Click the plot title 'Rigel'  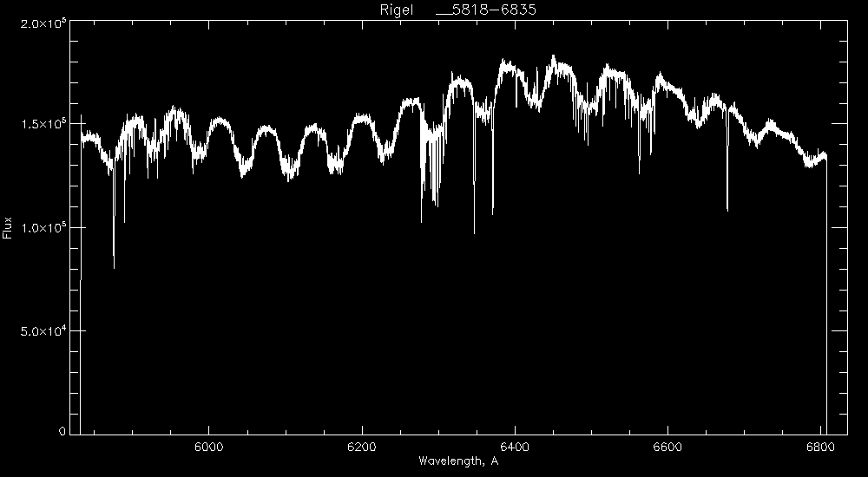397,10
